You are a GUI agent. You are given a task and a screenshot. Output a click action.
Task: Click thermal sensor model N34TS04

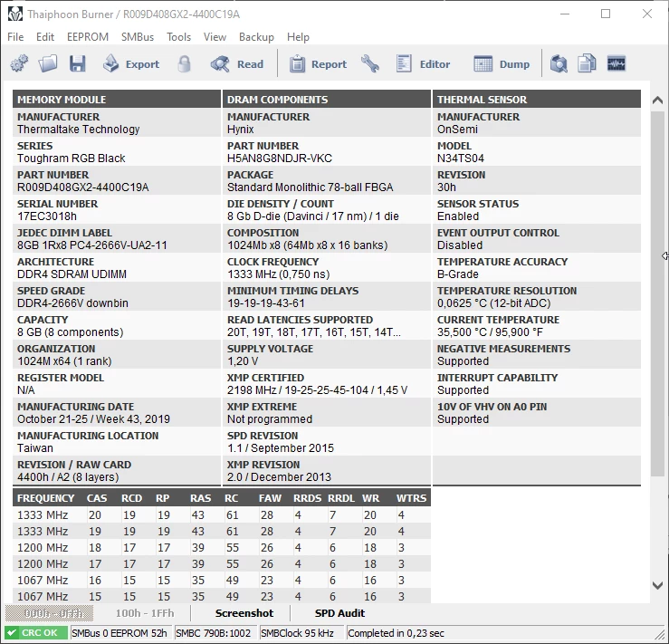pos(461,159)
